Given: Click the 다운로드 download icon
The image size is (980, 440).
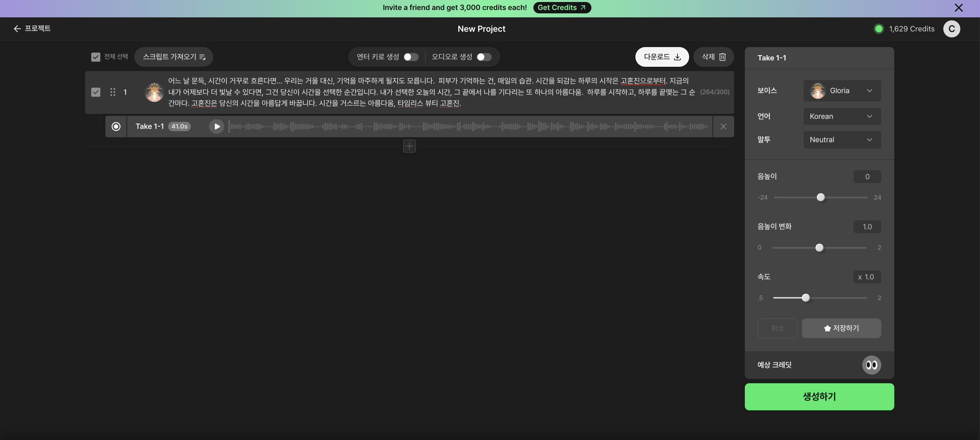Looking at the screenshot, I should pos(677,57).
